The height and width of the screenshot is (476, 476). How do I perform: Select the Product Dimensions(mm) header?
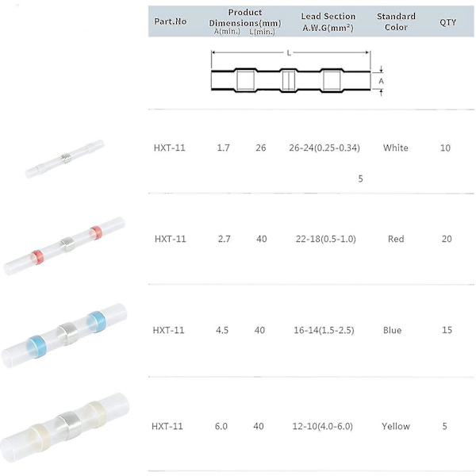click(245, 21)
